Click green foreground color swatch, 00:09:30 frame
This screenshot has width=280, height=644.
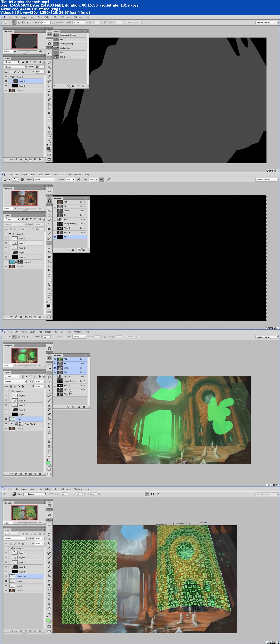click(48, 463)
